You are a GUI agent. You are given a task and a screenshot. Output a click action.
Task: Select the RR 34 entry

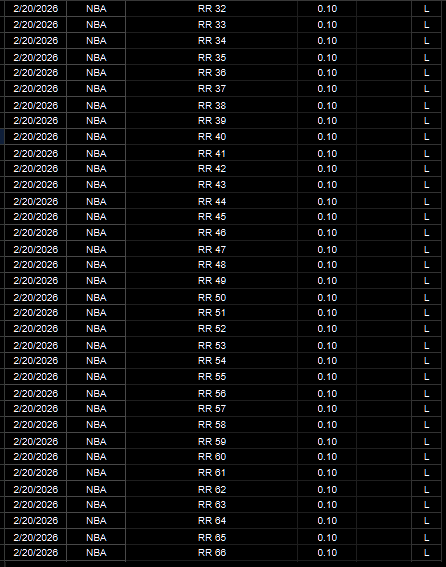pyautogui.click(x=212, y=40)
